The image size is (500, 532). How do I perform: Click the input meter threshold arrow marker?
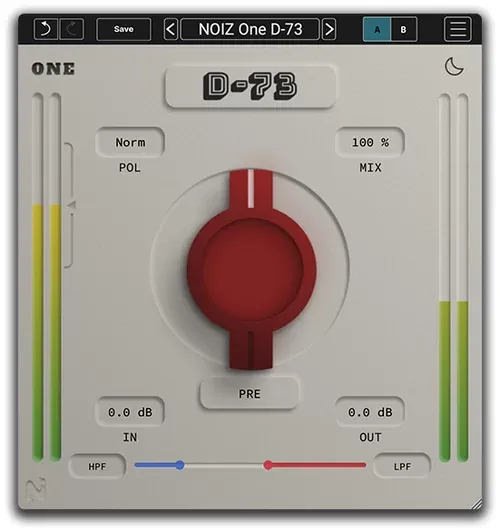pyautogui.click(x=72, y=205)
